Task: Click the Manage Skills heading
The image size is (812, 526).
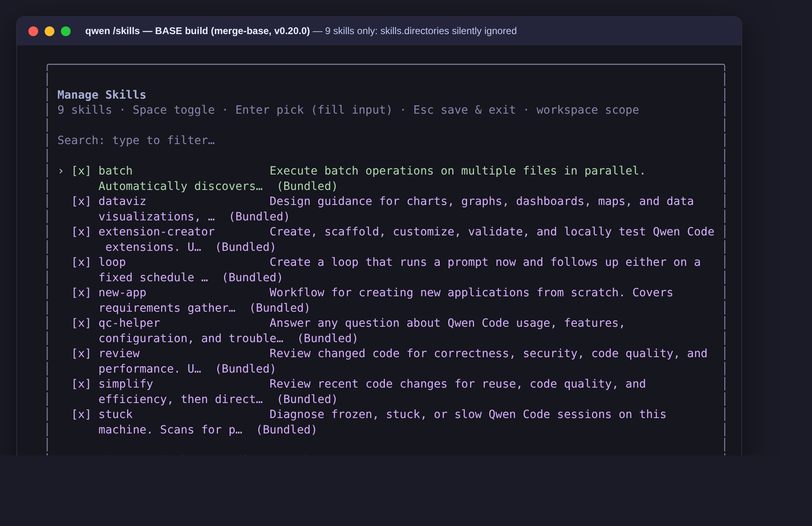Action: [x=101, y=95]
